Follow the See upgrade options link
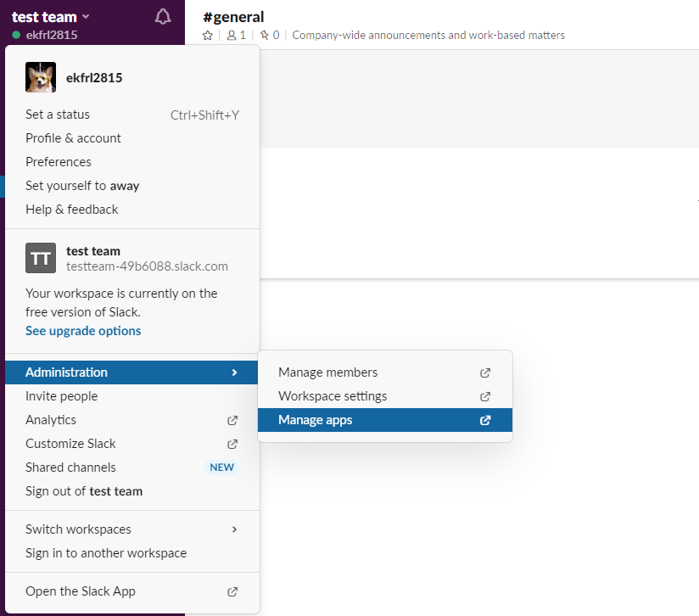The height and width of the screenshot is (616, 699). [x=83, y=331]
